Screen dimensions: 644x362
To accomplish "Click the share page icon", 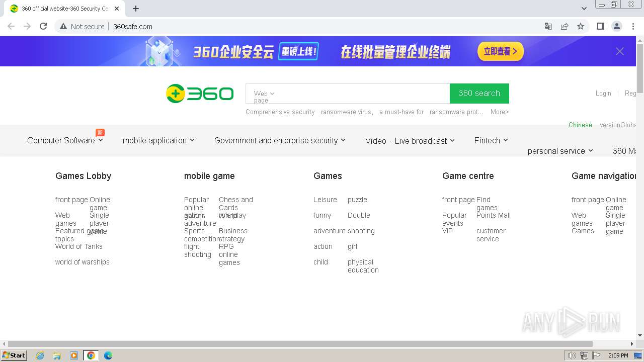I will point(565,26).
